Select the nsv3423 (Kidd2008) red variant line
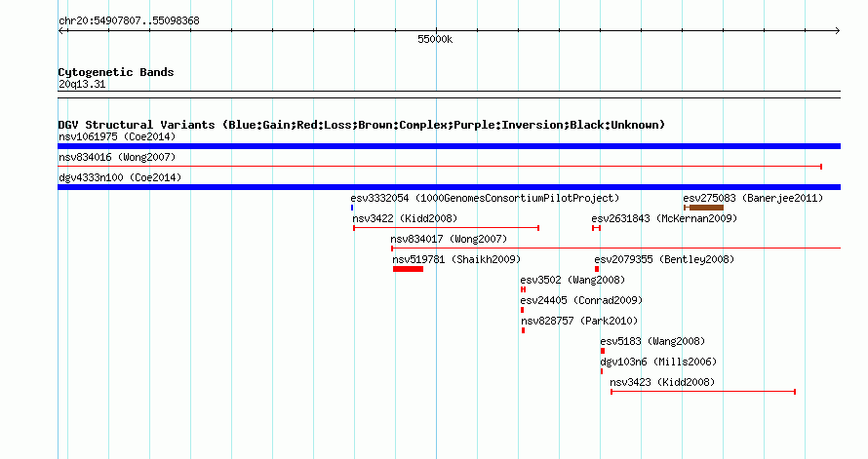The width and height of the screenshot is (868, 459). tap(703, 392)
